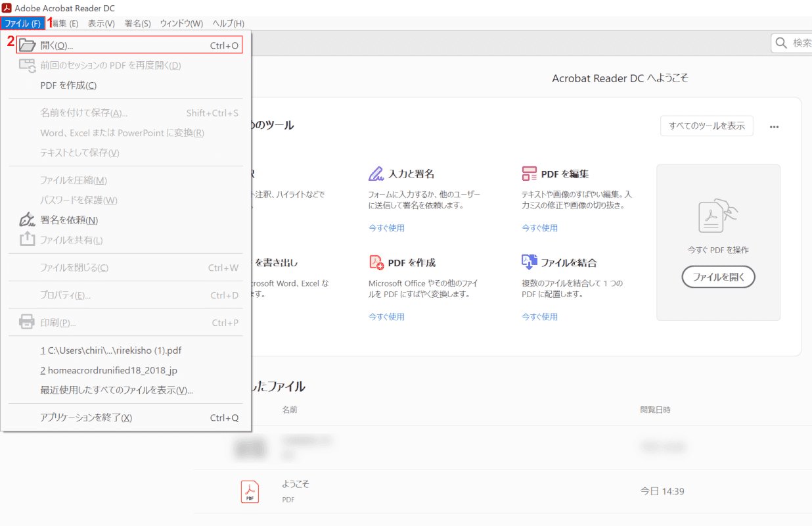Select the ようこそ file name in recent list
The image size is (812, 526).
coord(296,484)
